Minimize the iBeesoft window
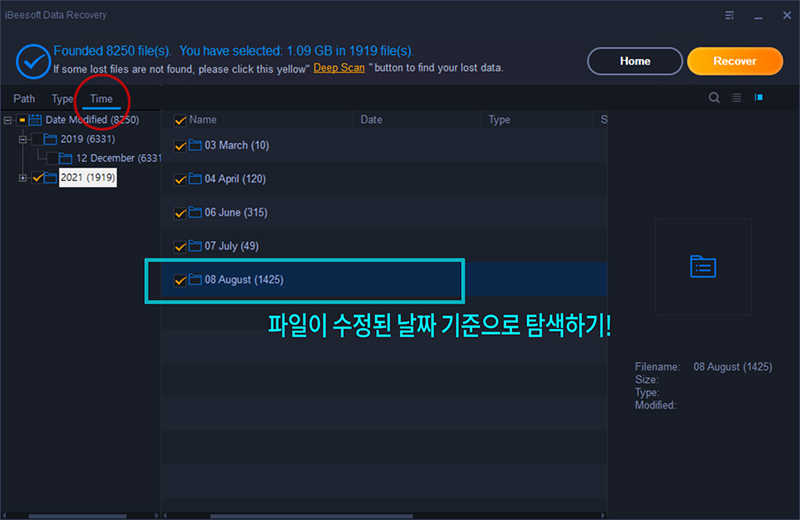The height and width of the screenshot is (520, 800). [x=759, y=16]
